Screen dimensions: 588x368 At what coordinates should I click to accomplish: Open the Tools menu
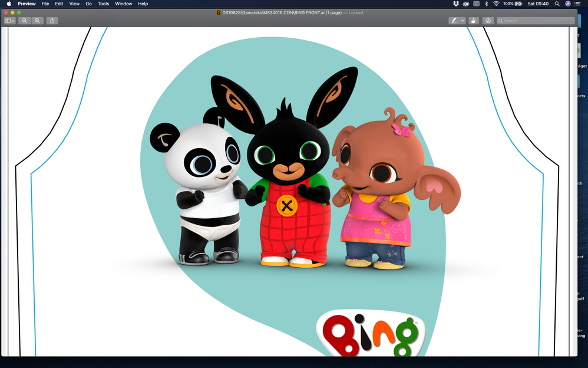click(x=104, y=4)
